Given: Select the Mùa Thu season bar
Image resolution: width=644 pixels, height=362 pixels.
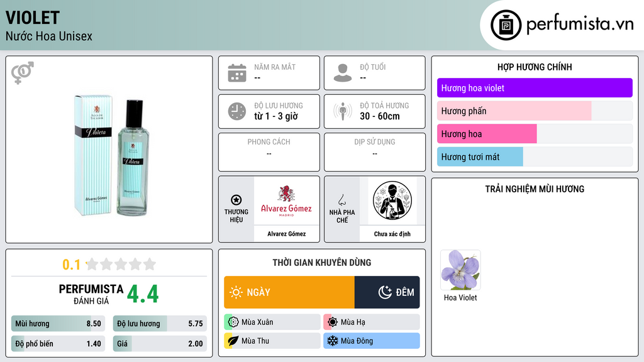Looking at the screenshot, I should 272,341.
